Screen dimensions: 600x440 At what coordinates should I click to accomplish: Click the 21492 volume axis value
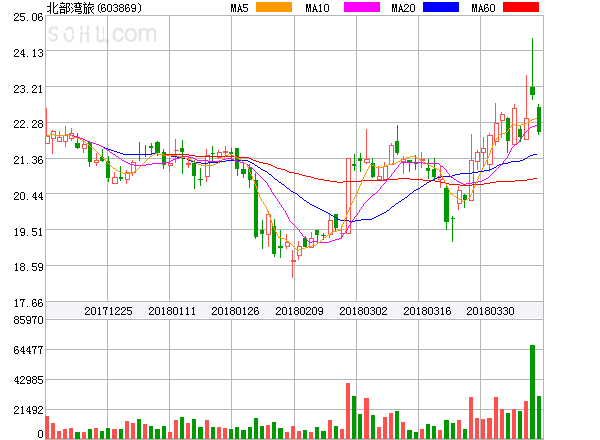[x=28, y=411]
